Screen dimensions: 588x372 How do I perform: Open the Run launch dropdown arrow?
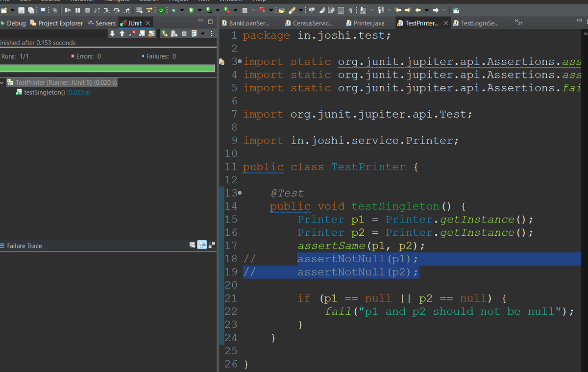[x=199, y=10]
